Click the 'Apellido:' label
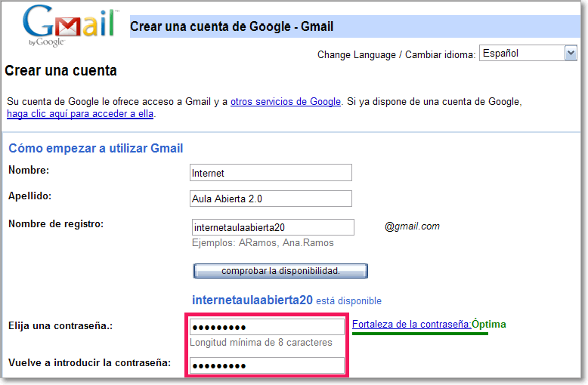 click(x=29, y=196)
